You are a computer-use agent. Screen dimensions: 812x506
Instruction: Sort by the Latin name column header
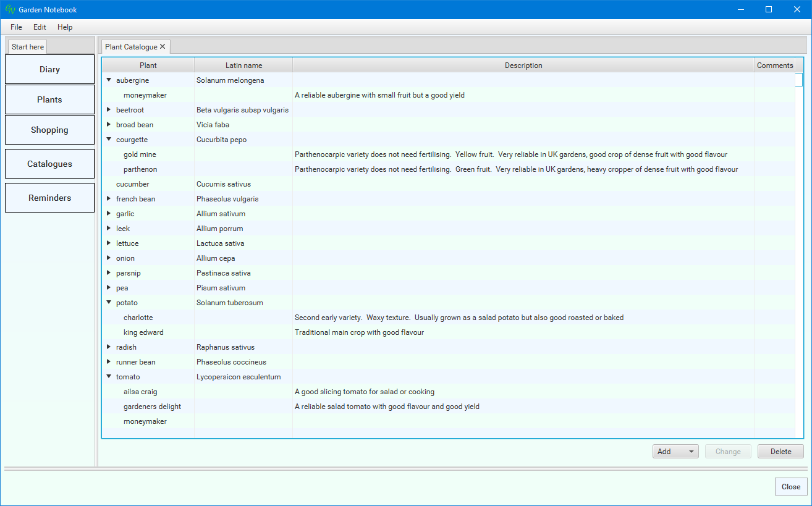(x=243, y=65)
